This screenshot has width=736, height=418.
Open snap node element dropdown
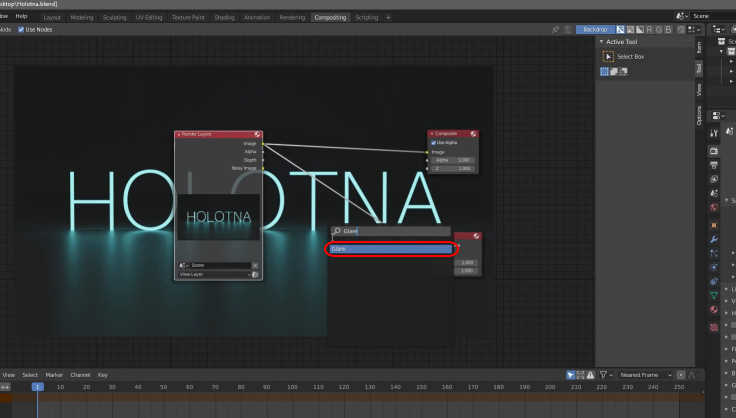[x=694, y=29]
